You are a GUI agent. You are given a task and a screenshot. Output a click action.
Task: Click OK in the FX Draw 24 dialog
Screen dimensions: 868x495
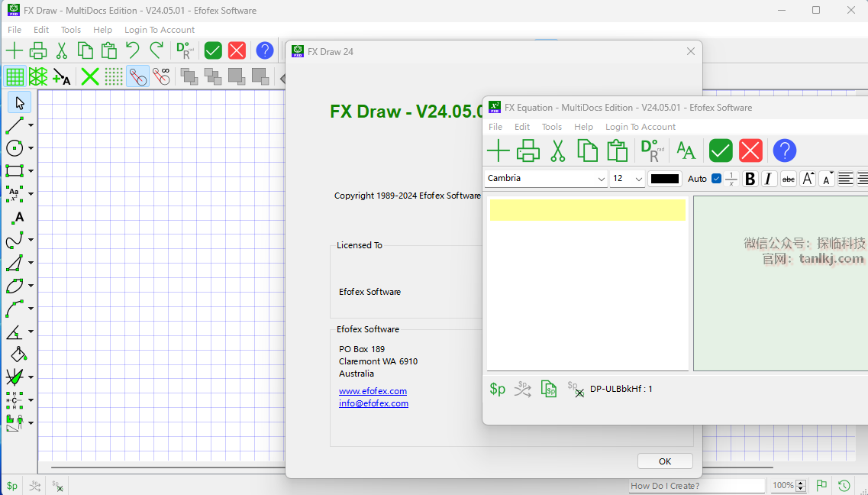[x=664, y=461]
